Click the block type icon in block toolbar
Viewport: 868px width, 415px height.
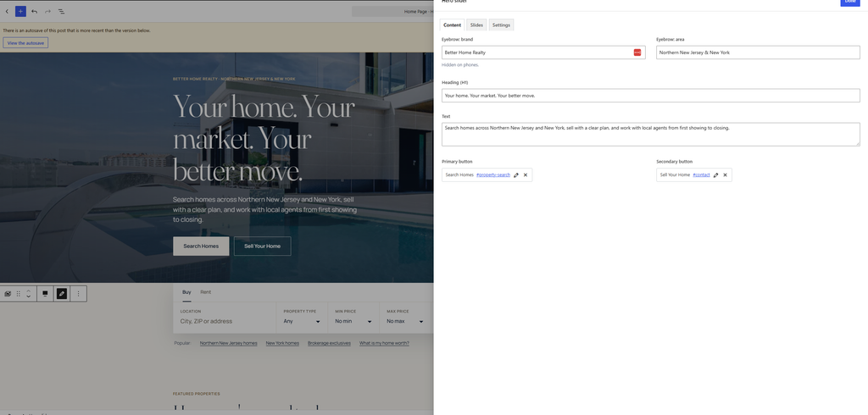coord(7,294)
